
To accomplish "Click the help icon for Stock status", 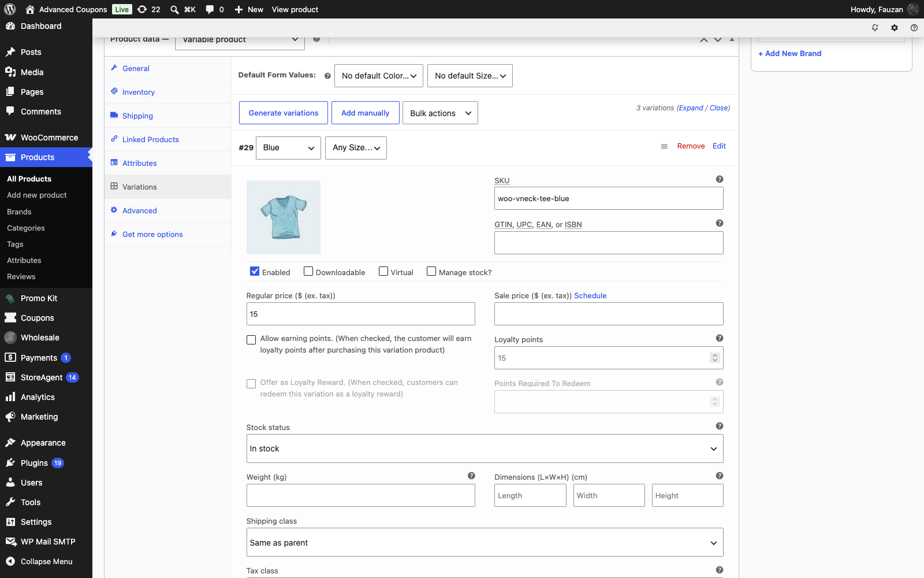I will click(720, 426).
